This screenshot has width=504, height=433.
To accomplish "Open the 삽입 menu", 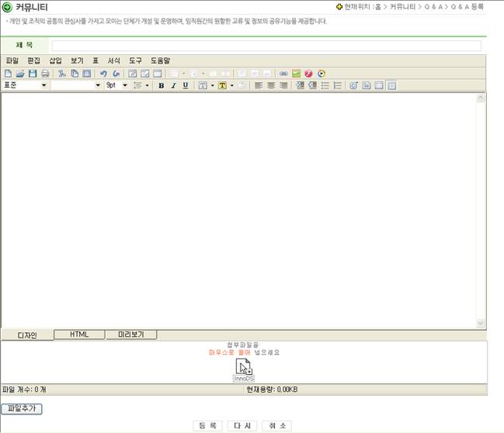I will [x=55, y=61].
